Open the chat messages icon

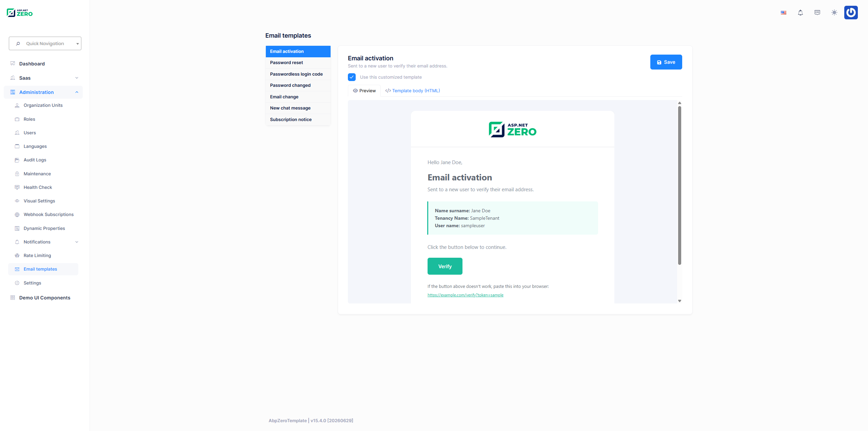(817, 13)
